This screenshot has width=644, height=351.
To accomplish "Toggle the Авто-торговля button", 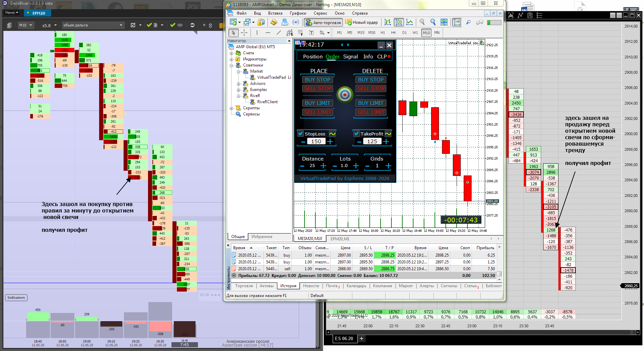I will tap(323, 22).
